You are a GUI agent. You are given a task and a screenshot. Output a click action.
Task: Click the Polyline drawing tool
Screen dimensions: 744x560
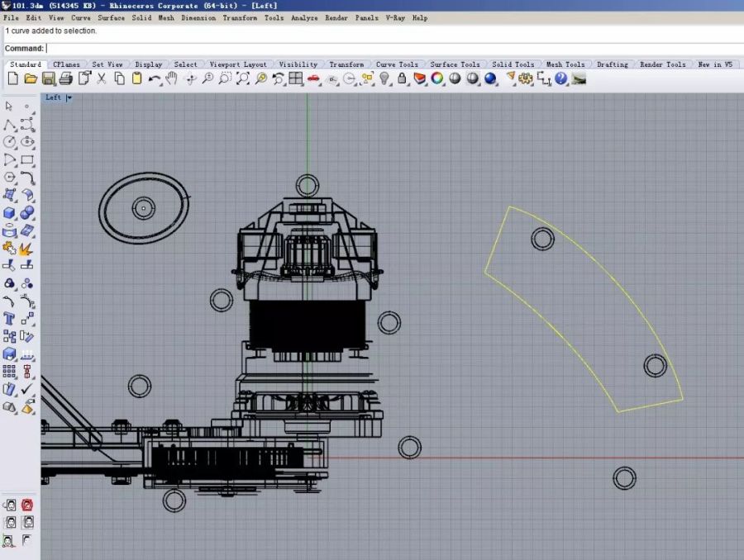[9, 125]
